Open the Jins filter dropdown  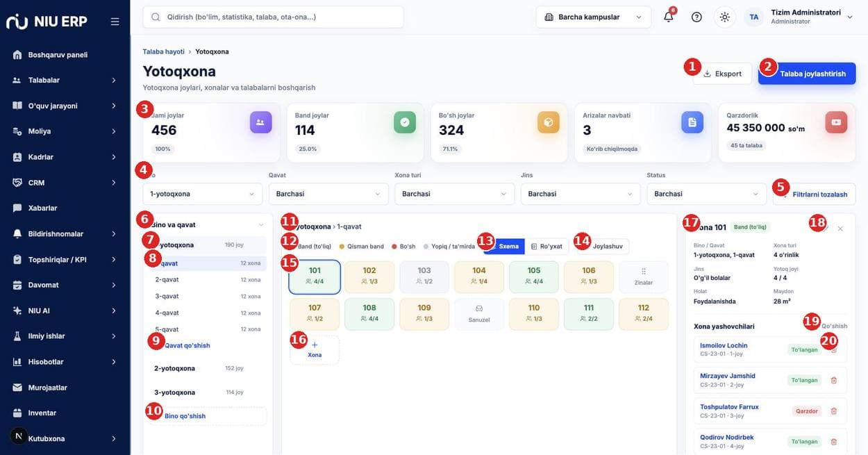[581, 194]
